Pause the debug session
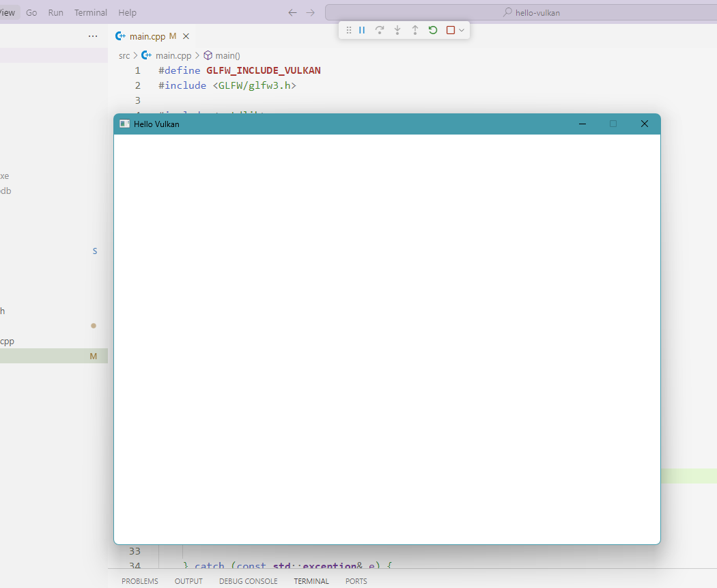This screenshot has width=717, height=588. click(362, 30)
